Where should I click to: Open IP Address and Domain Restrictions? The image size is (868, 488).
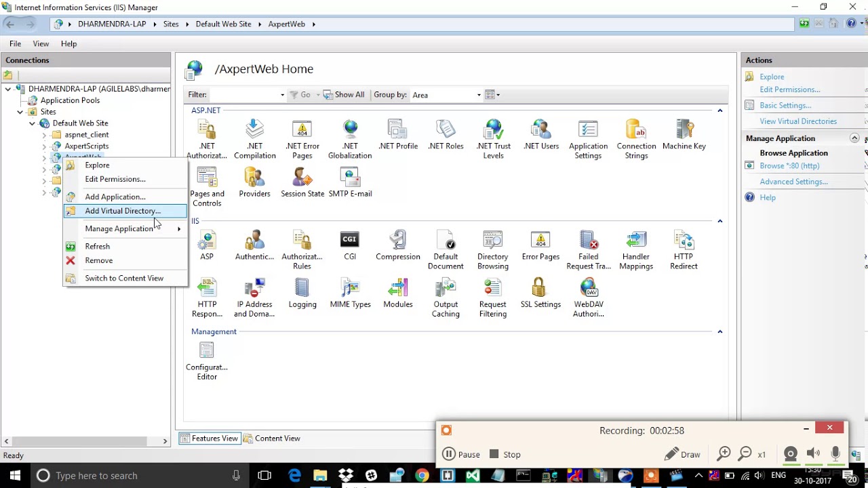pos(254,297)
